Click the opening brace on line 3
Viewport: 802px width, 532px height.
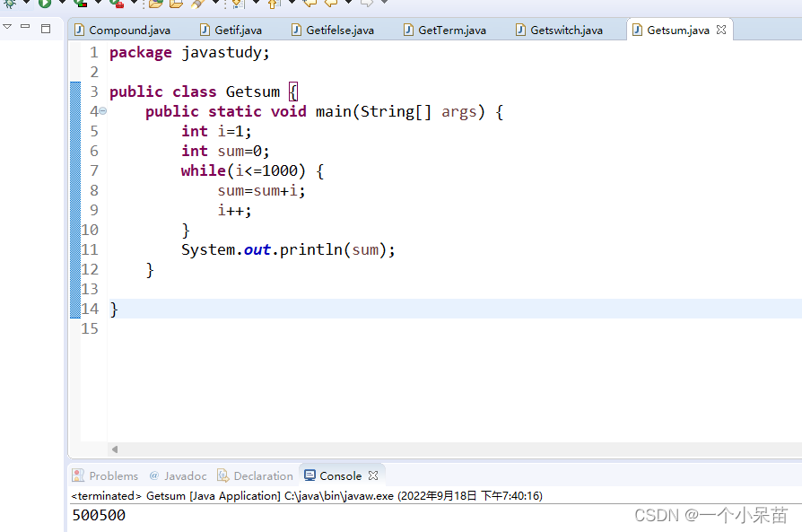pyautogui.click(x=293, y=92)
